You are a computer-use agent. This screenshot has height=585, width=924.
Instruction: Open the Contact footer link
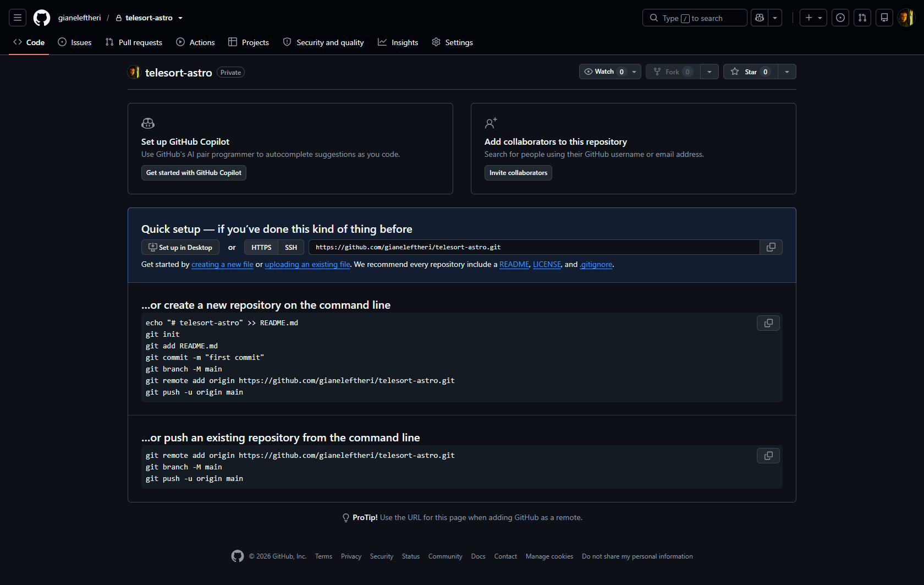coord(505,556)
